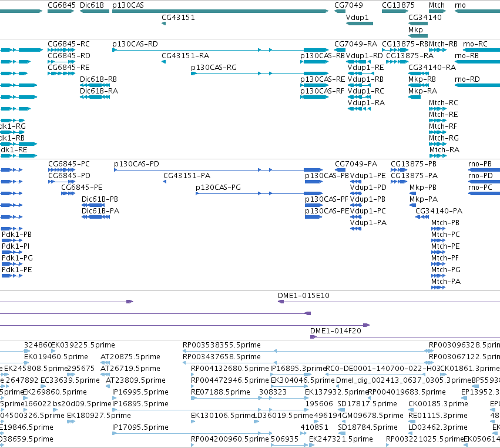Image resolution: width=500 pixels, height=448 pixels.
Task: Click protein label CG6845-PC
Action: click(x=69, y=164)
